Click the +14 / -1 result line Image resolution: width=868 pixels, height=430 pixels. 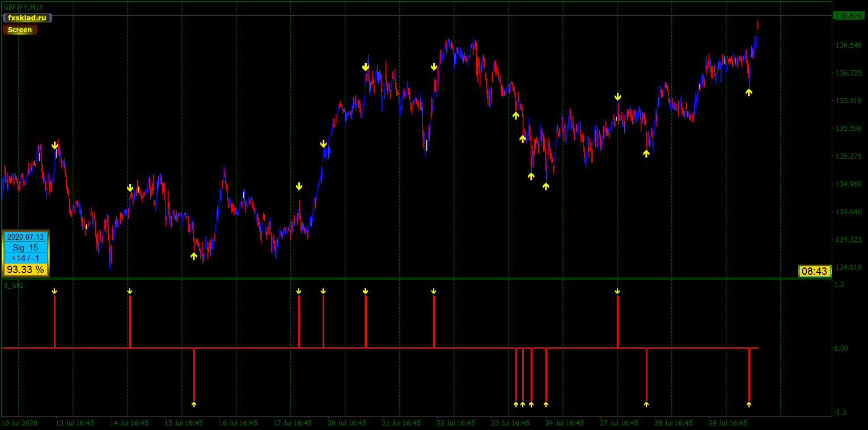click(26, 258)
